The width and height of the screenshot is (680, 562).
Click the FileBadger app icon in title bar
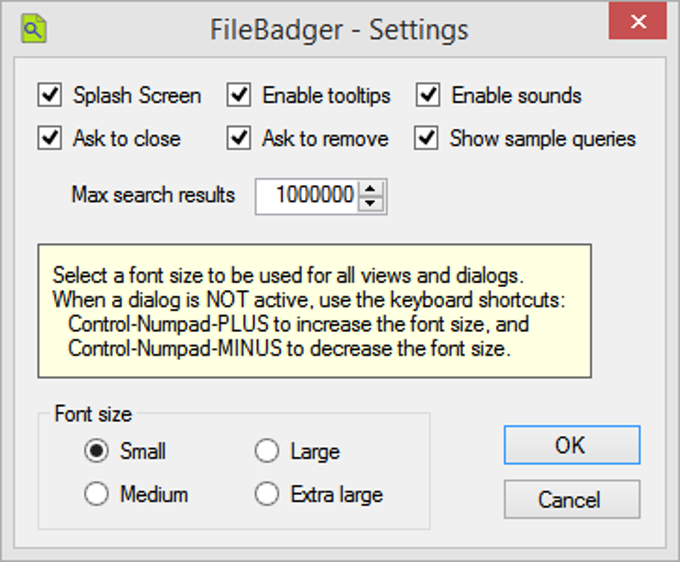click(34, 29)
